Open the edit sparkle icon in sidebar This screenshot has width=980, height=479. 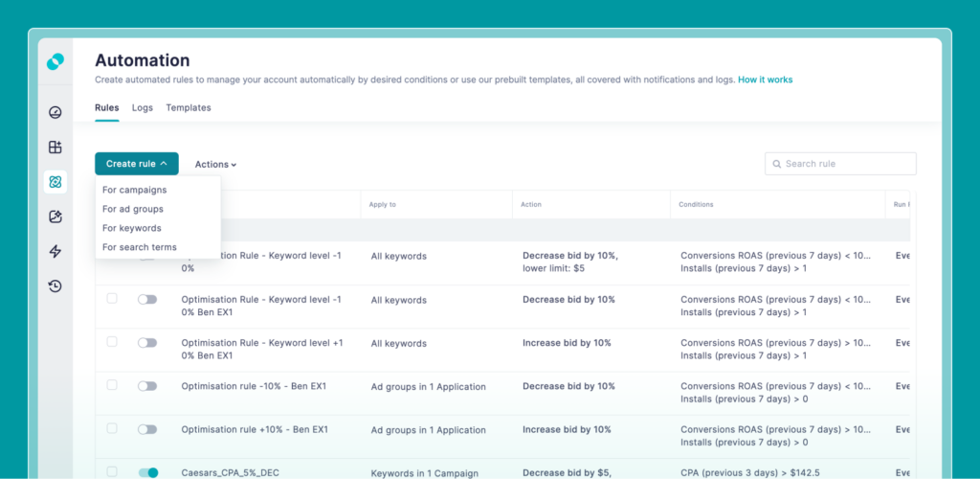tap(55, 217)
